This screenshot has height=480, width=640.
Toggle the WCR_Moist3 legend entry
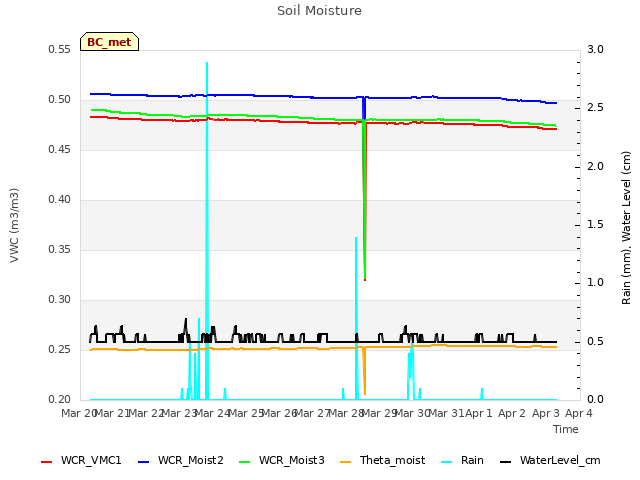(282, 461)
